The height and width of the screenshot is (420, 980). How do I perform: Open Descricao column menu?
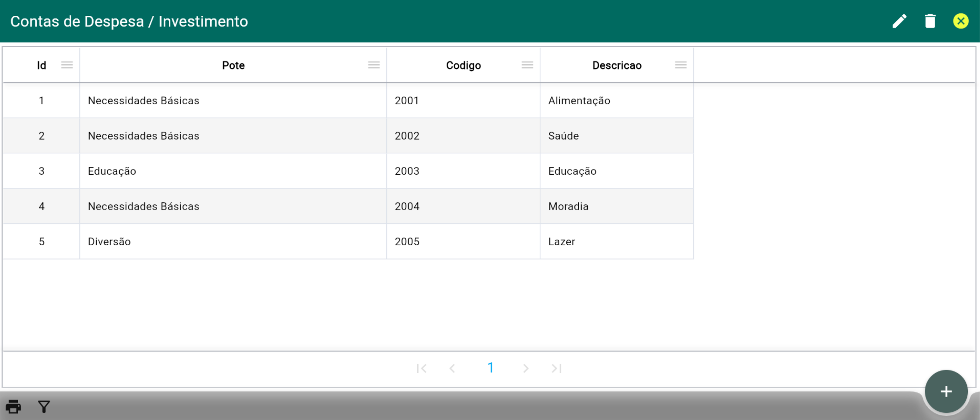point(681,65)
